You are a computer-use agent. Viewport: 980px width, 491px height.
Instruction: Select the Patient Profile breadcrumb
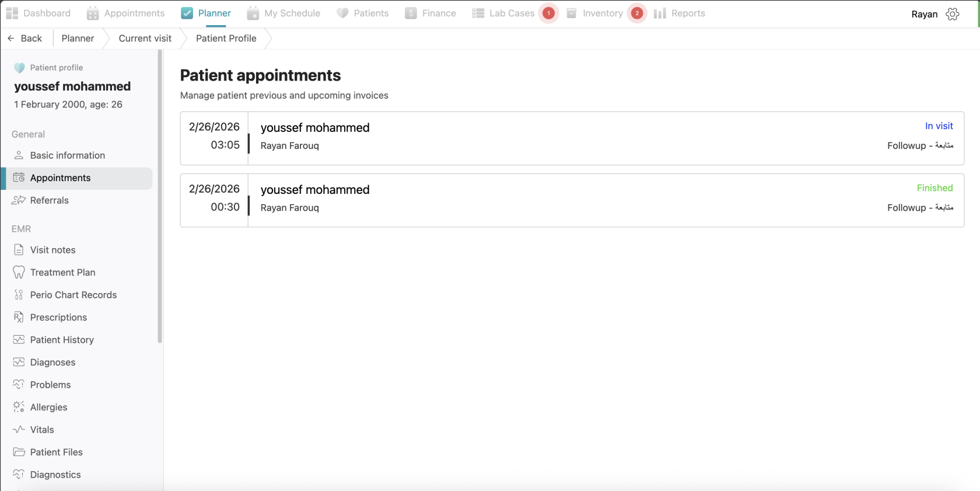226,38
